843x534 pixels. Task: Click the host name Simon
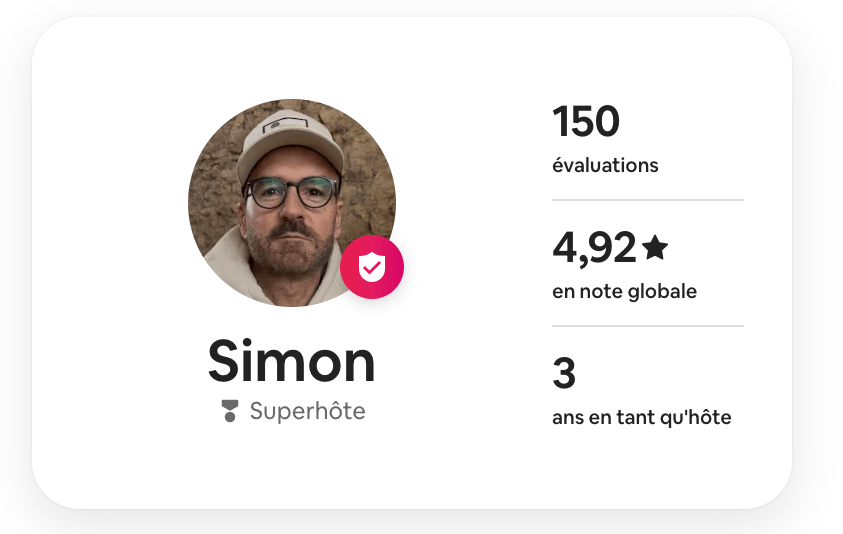(291, 361)
